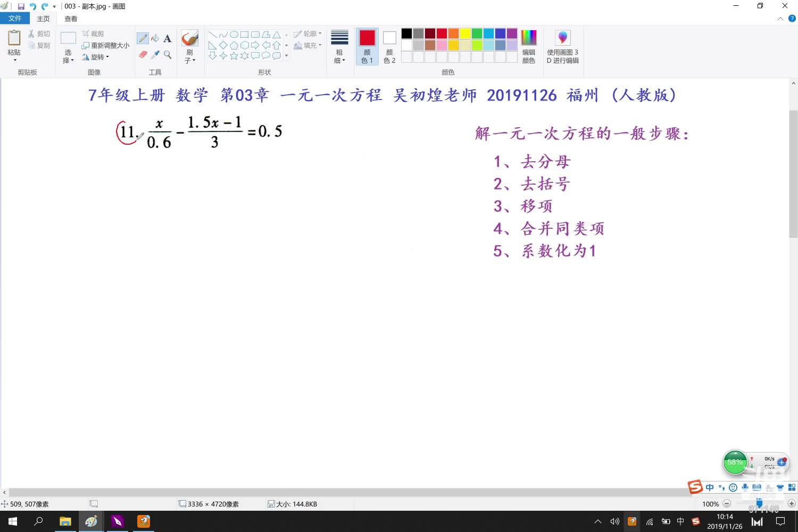This screenshot has width=798, height=532.
Task: Pick the yellow color swatch
Action: click(x=465, y=34)
